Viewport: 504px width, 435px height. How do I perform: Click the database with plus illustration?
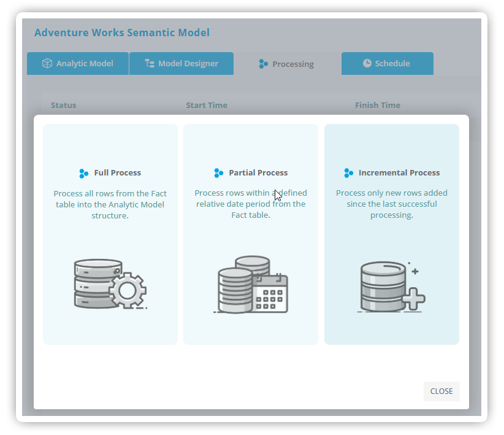tap(391, 287)
